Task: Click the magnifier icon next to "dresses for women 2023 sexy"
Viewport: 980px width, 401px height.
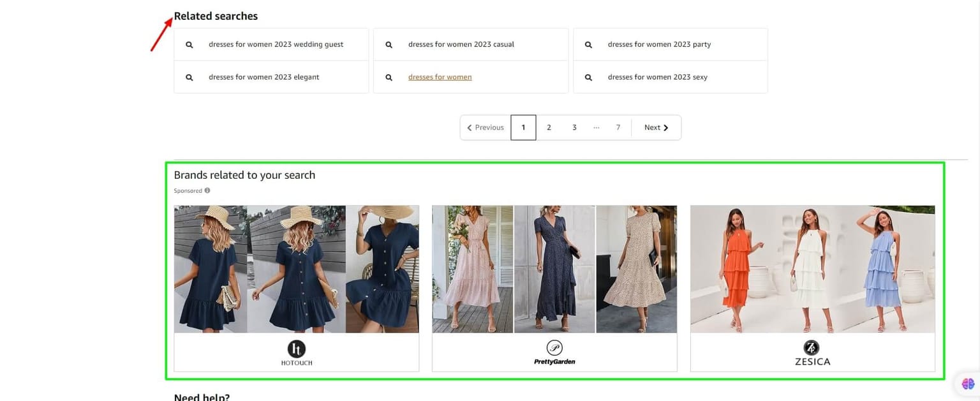Action: pos(588,77)
